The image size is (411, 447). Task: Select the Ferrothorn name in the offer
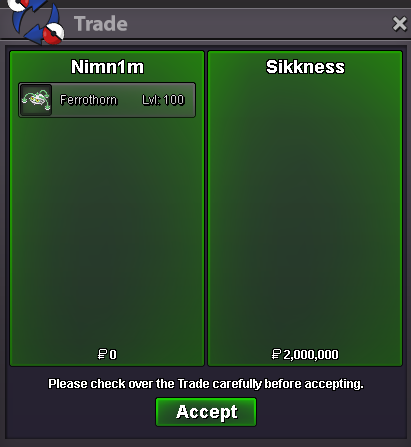coord(88,100)
